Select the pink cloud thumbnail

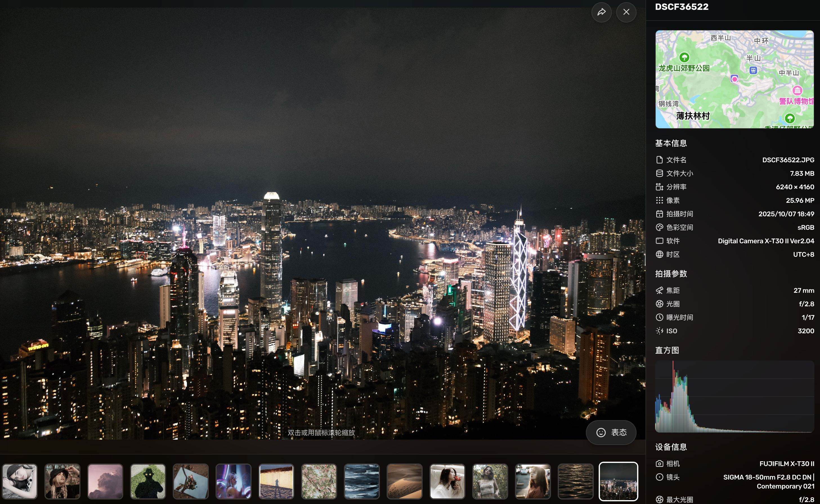coord(105,482)
